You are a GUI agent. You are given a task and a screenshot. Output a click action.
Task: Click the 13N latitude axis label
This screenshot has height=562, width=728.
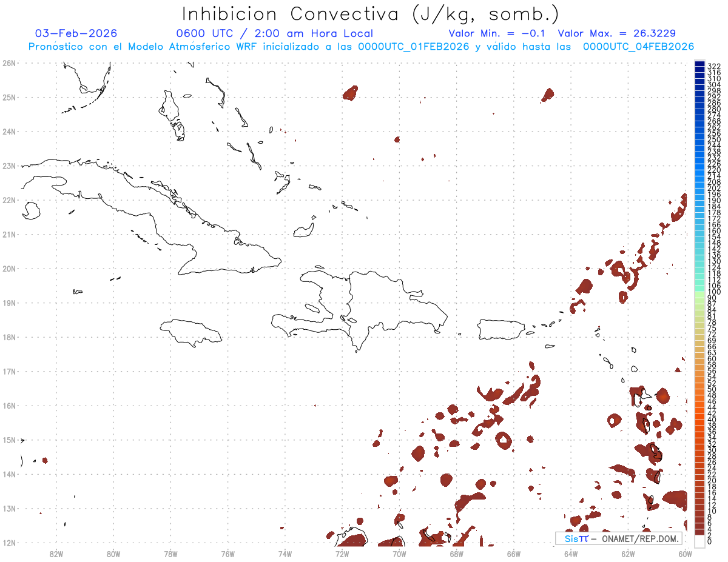[10, 508]
